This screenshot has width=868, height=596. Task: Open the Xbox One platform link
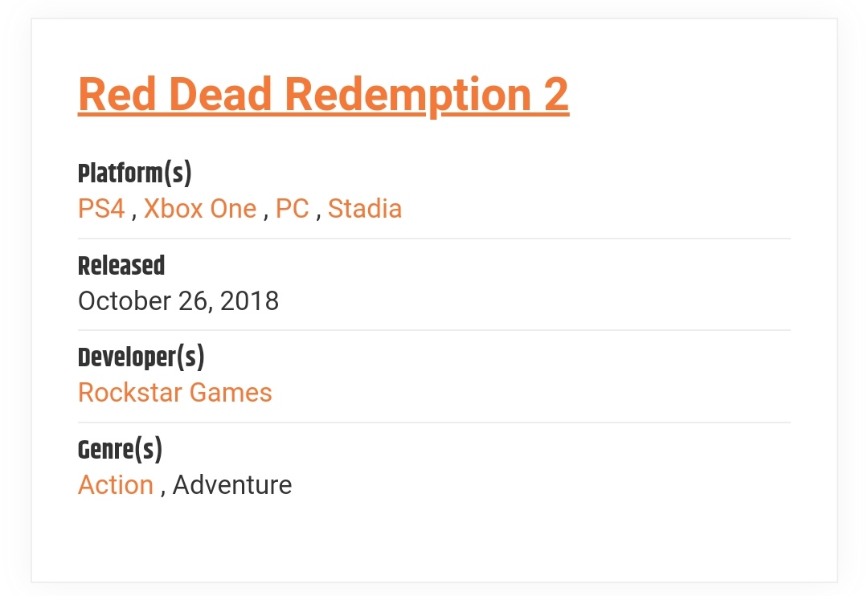point(199,209)
